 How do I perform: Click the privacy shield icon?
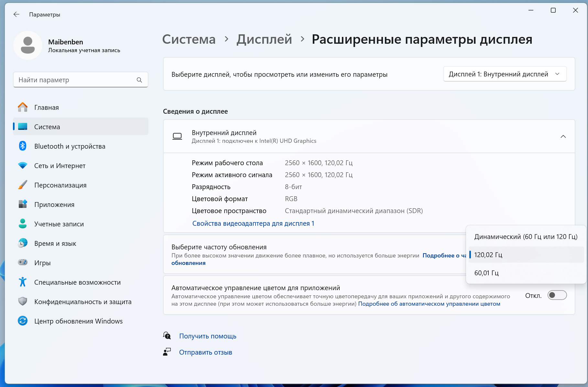tap(23, 302)
